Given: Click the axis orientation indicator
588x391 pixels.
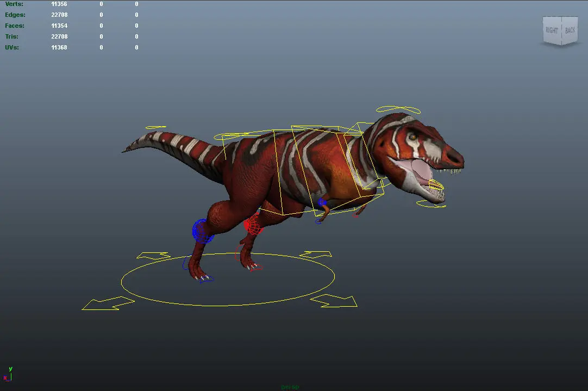Looking at the screenshot, I should point(8,374).
